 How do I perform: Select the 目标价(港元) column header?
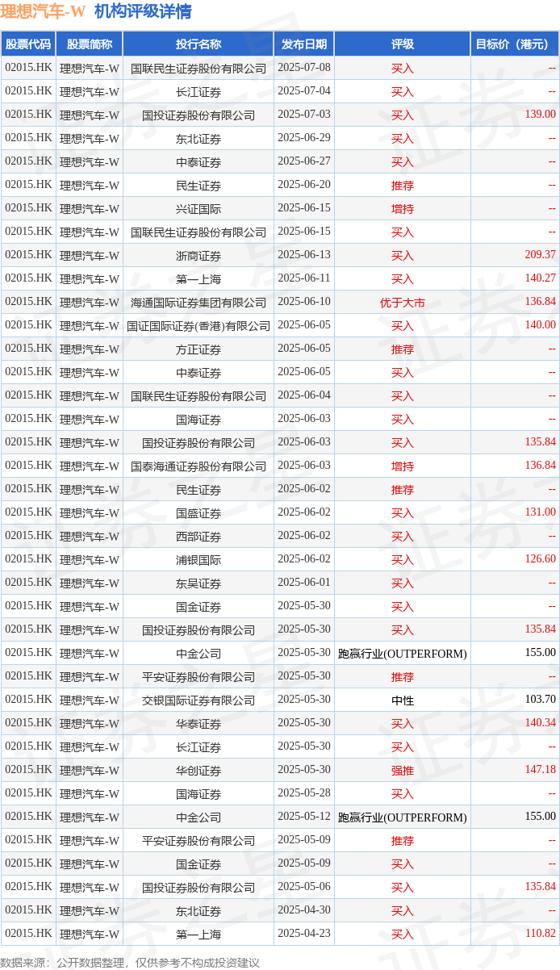coord(515,44)
